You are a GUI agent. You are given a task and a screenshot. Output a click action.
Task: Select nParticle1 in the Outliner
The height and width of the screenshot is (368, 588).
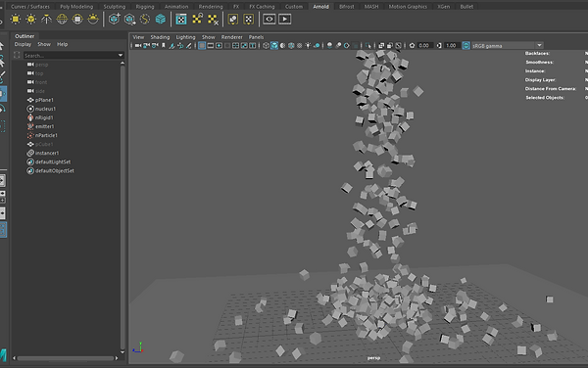click(x=46, y=135)
